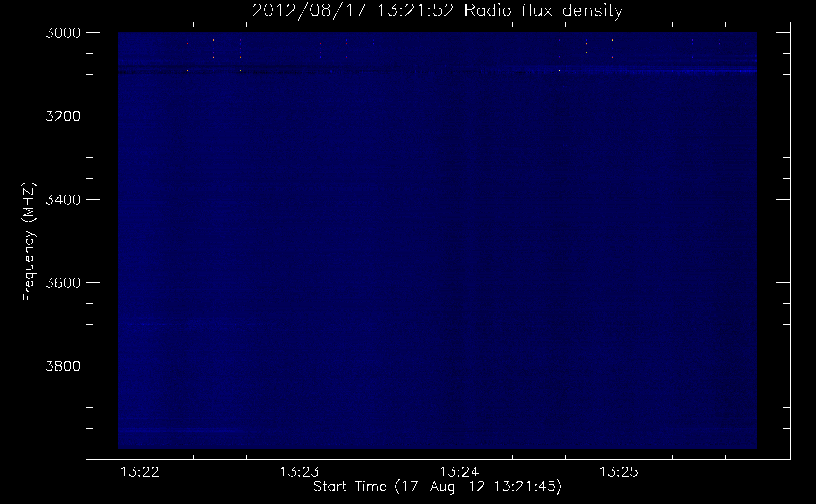Click the 'Start Time (17-Aug-12 13:21:45)' x-axis label
The width and height of the screenshot is (816, 504).
pyautogui.click(x=437, y=487)
